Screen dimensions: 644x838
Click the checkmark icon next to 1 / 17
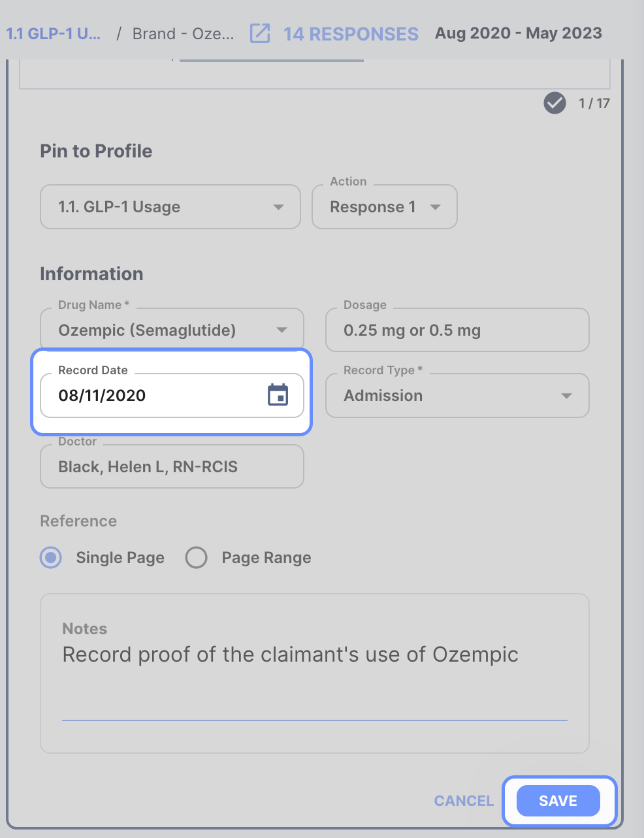click(555, 103)
